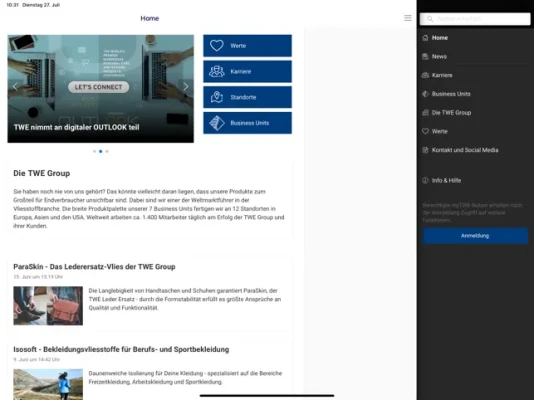Viewport: 534px width, 400px height.
Task: Open Isosoft Bekleidungsvliesstoffe article headline
Action: tap(121, 350)
